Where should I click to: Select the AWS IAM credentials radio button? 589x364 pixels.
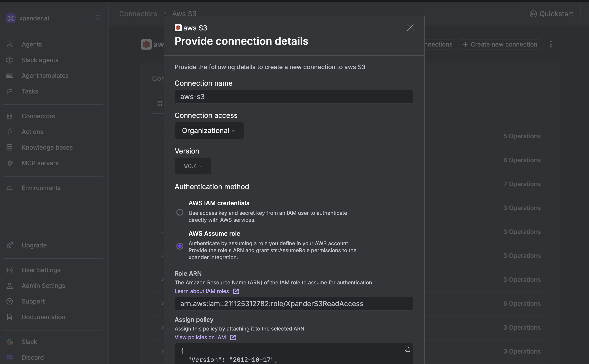click(180, 212)
